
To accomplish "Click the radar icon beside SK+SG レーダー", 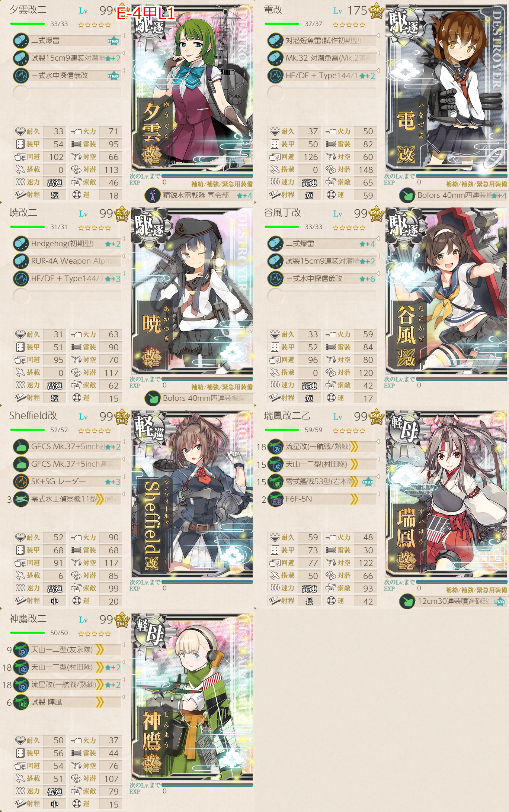I will pyautogui.click(x=21, y=482).
